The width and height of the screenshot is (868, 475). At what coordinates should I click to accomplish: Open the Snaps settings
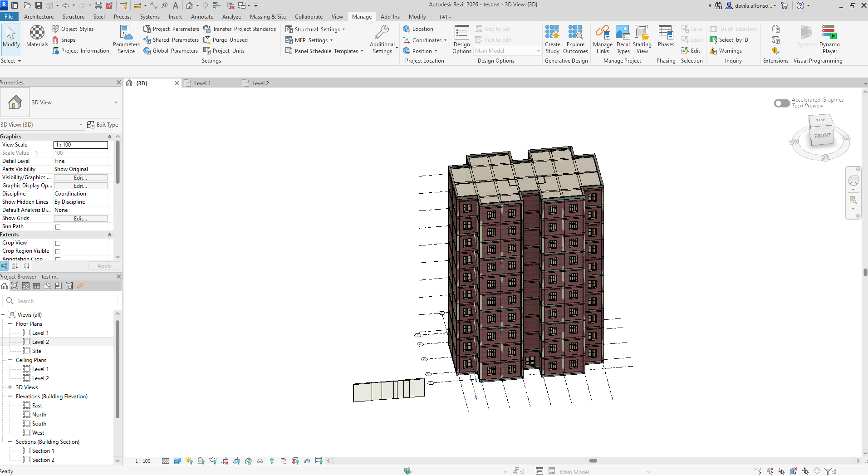[x=64, y=39]
